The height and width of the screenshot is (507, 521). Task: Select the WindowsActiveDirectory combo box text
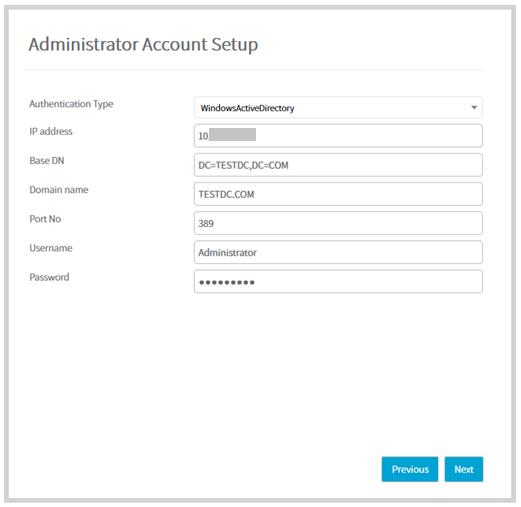[247, 108]
